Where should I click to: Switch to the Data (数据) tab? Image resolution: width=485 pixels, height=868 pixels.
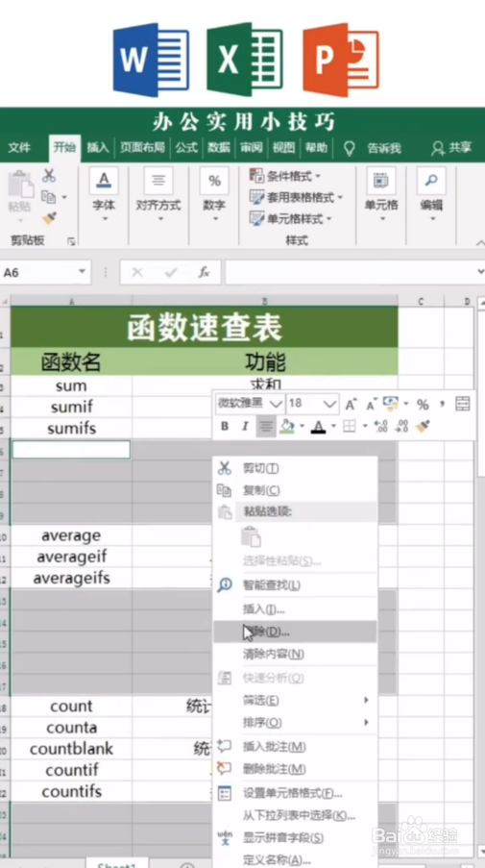[x=219, y=148]
